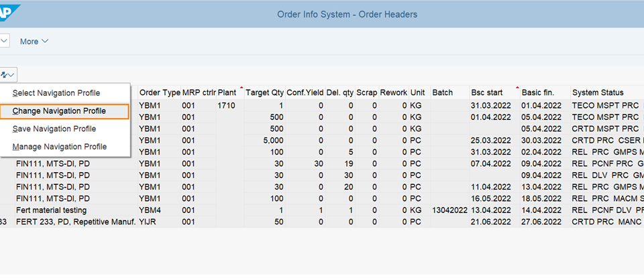The width and height of the screenshot is (644, 278).
Task: Select the Scrap column header
Action: click(x=366, y=92)
